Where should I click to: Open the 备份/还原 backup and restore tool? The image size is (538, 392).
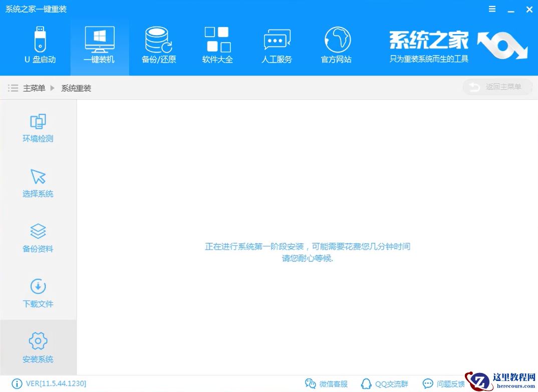point(158,45)
